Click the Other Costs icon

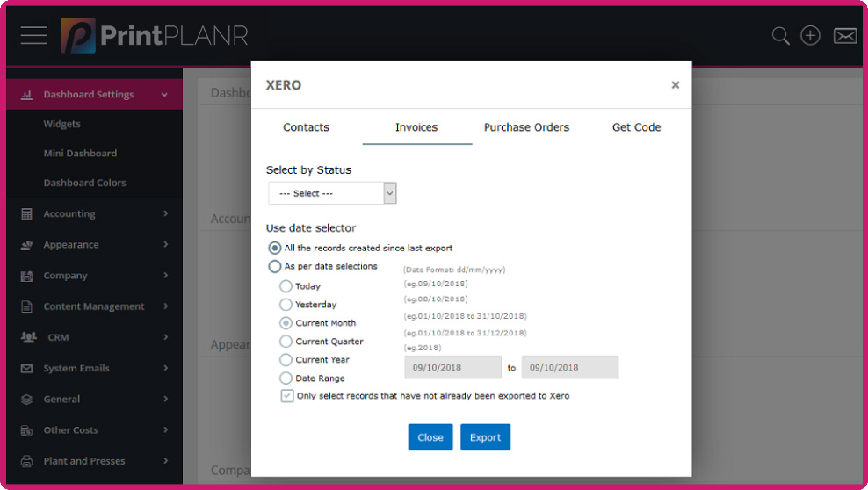26,430
